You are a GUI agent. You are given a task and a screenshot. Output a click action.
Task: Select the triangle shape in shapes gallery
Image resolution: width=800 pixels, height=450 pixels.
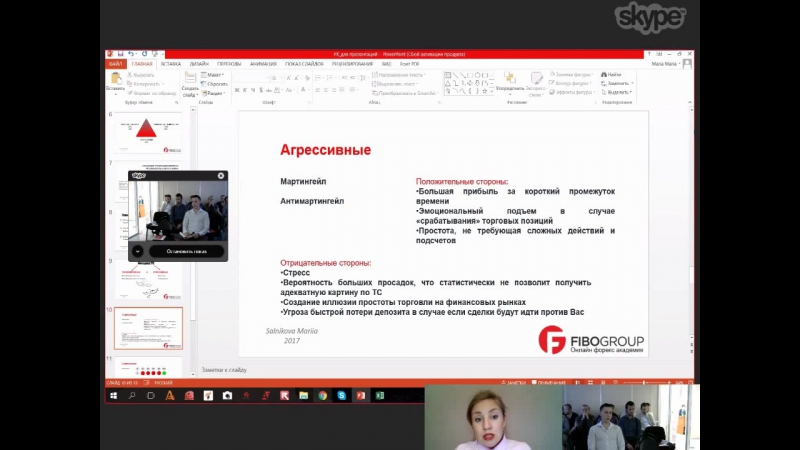(448, 83)
